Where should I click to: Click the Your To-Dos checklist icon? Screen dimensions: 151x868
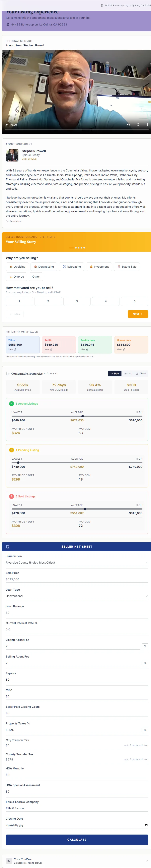tap(9, 861)
